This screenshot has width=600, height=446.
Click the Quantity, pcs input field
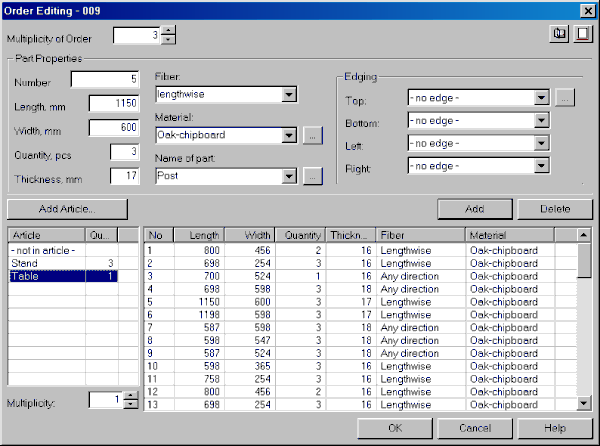click(x=125, y=151)
